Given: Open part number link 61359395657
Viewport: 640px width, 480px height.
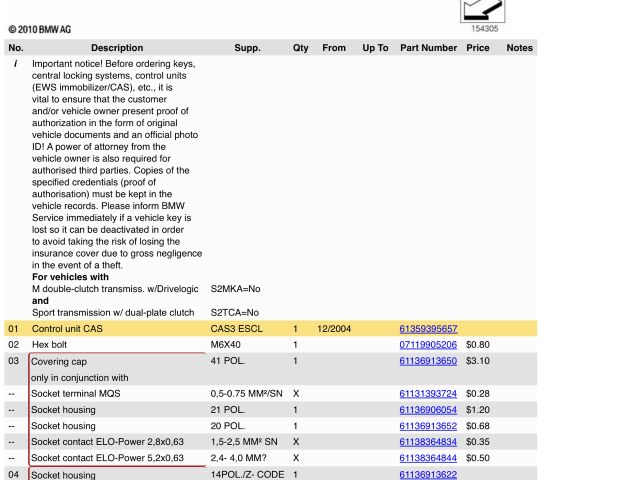Looking at the screenshot, I should tap(428, 329).
